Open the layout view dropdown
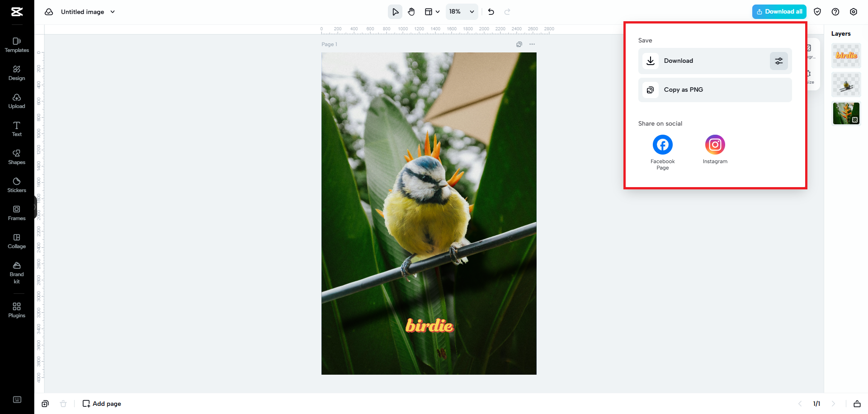Image resolution: width=868 pixels, height=414 pixels. 432,12
